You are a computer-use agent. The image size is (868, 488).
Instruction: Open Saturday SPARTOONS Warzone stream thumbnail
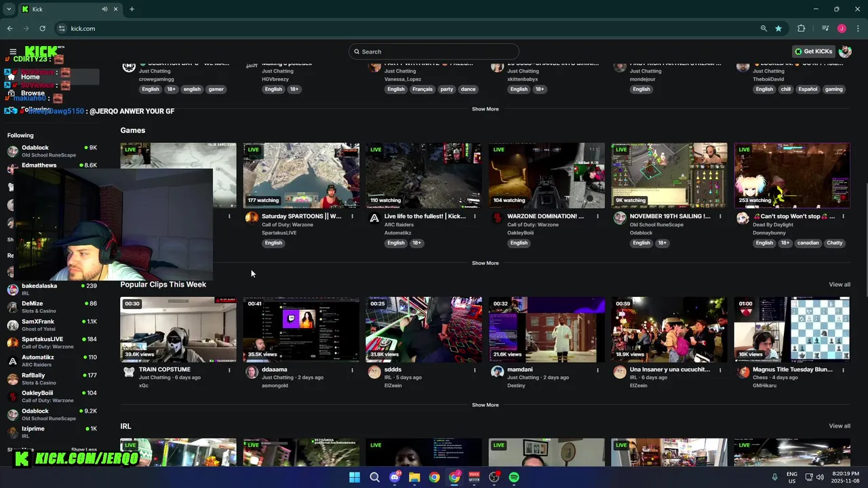pos(301,175)
